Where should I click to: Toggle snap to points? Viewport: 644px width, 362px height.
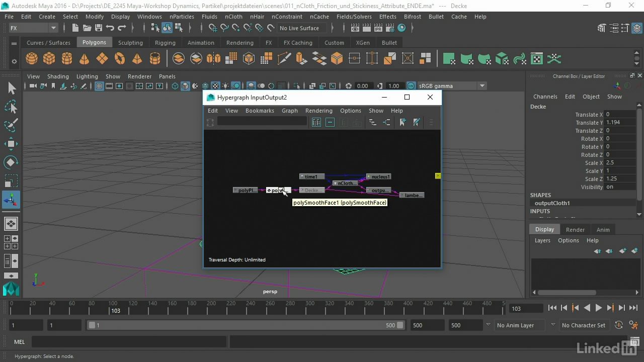tap(236, 28)
